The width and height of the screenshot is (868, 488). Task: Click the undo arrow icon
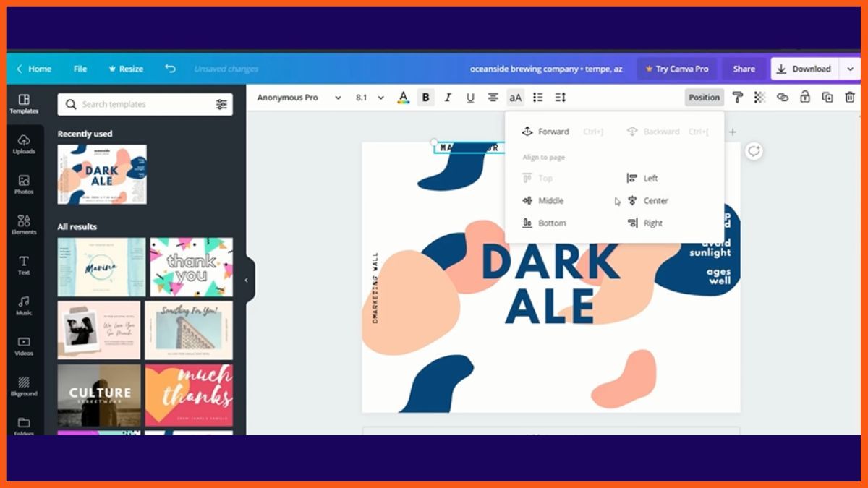[x=170, y=69]
